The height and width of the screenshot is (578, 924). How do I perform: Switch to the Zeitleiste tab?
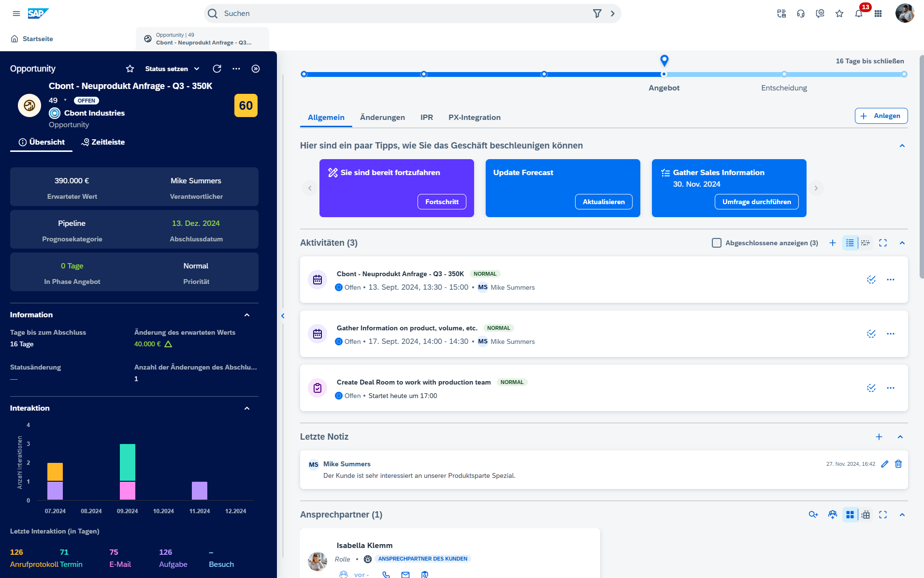[103, 142]
